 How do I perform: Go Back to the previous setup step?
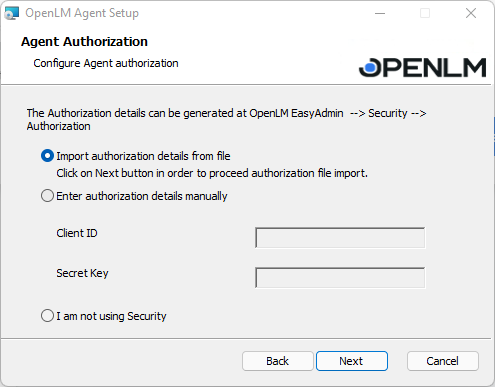coord(278,361)
